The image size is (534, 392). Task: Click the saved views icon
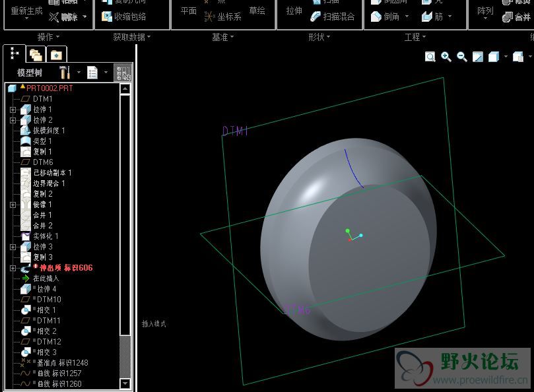pos(518,57)
